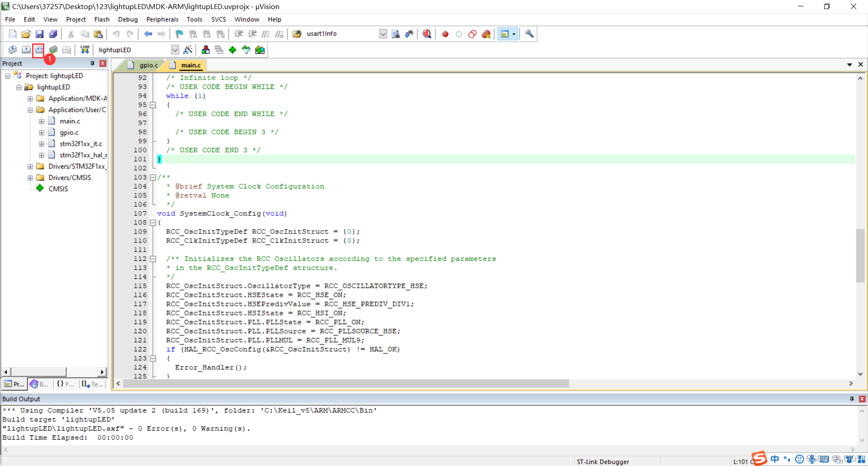Open Options for Target with the wand icon
The width and height of the screenshot is (868, 466).
coord(188,50)
